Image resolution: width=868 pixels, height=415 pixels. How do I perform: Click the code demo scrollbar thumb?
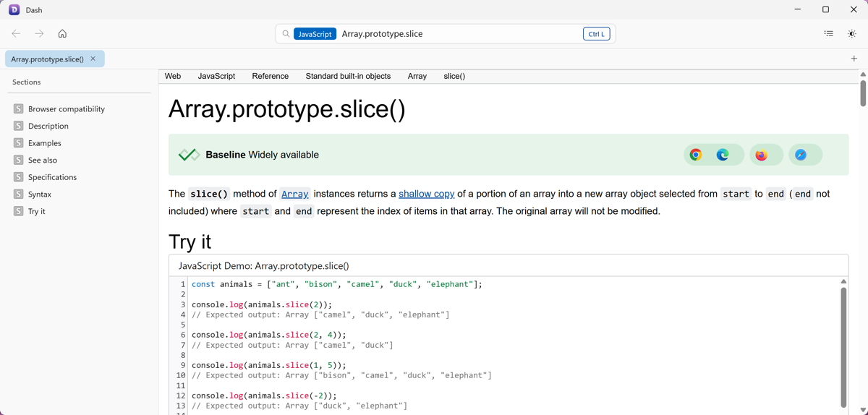[x=843, y=347]
